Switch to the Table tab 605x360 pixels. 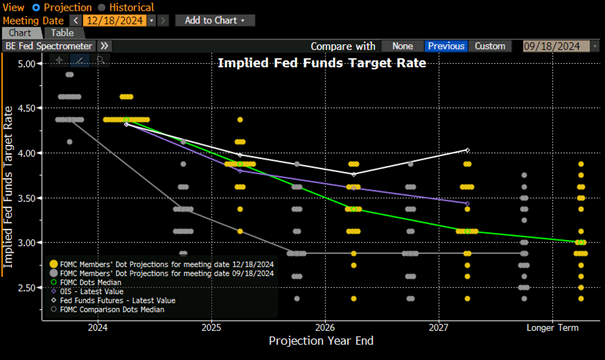pyautogui.click(x=63, y=33)
